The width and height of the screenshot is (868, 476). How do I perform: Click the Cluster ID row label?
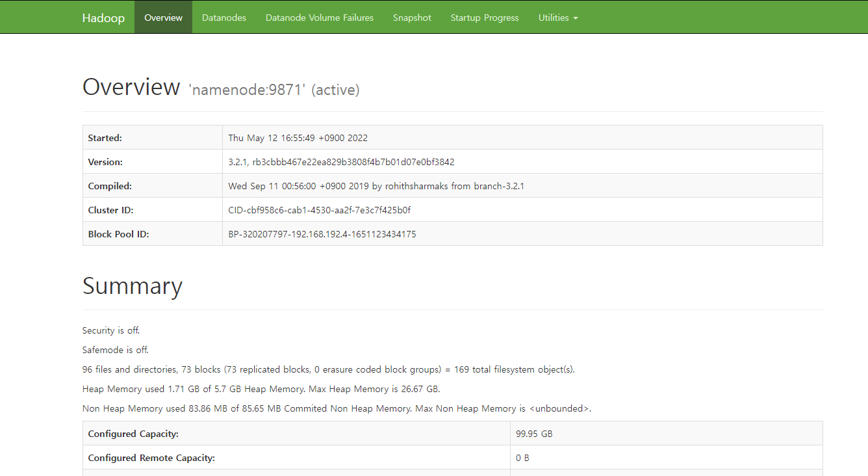pyautogui.click(x=110, y=210)
